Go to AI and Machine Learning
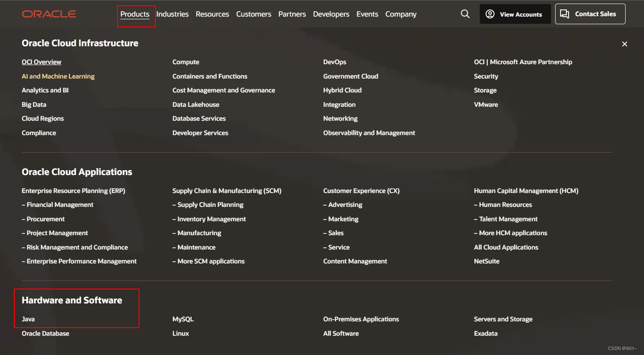Screen dimensions: 644x355 click(58, 76)
